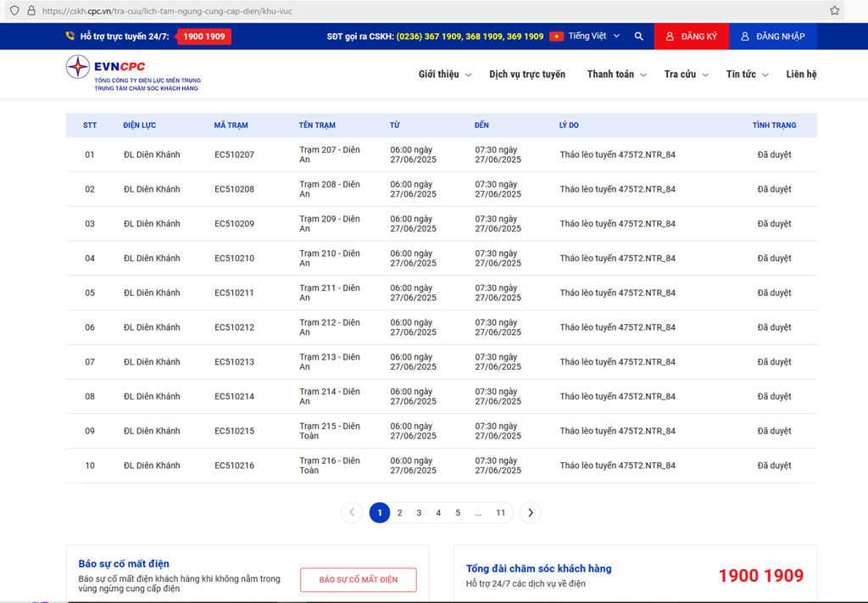This screenshot has width=868, height=603.
Task: Click the reason text in row 03
Action: coord(617,224)
